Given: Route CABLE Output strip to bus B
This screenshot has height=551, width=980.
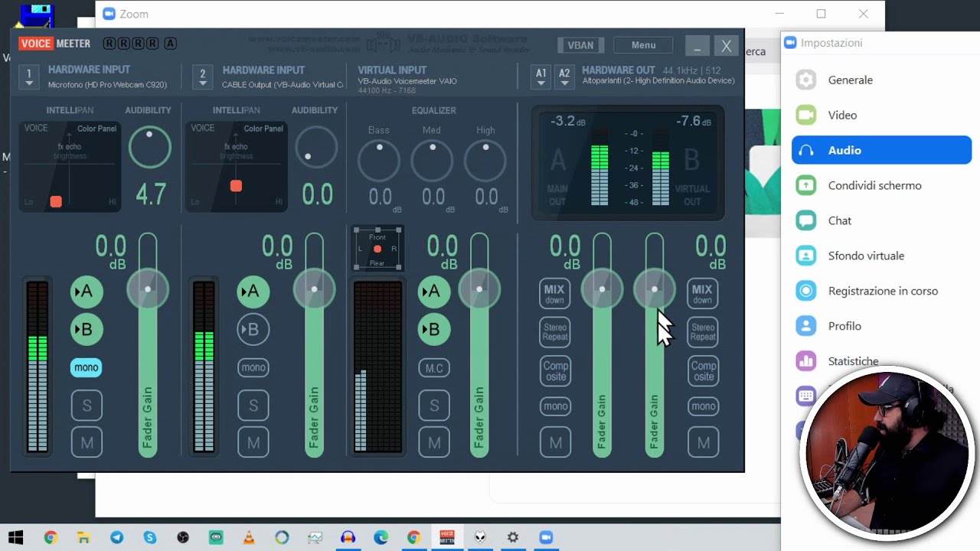Looking at the screenshot, I should 253,329.
